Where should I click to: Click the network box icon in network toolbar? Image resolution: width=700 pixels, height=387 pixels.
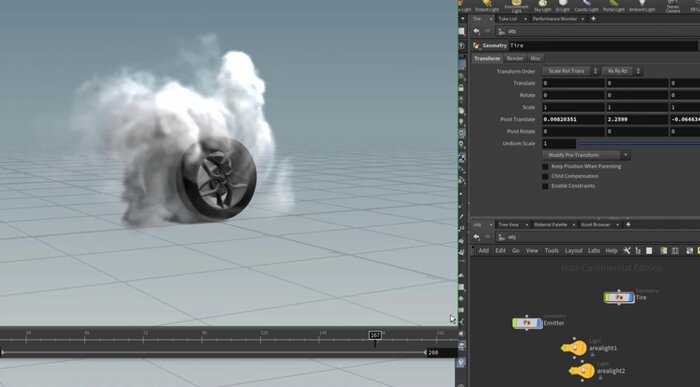pos(675,251)
